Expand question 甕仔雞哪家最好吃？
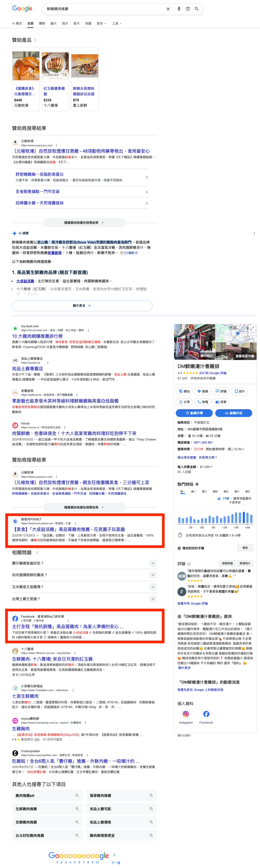The image size is (260, 868). [x=84, y=563]
